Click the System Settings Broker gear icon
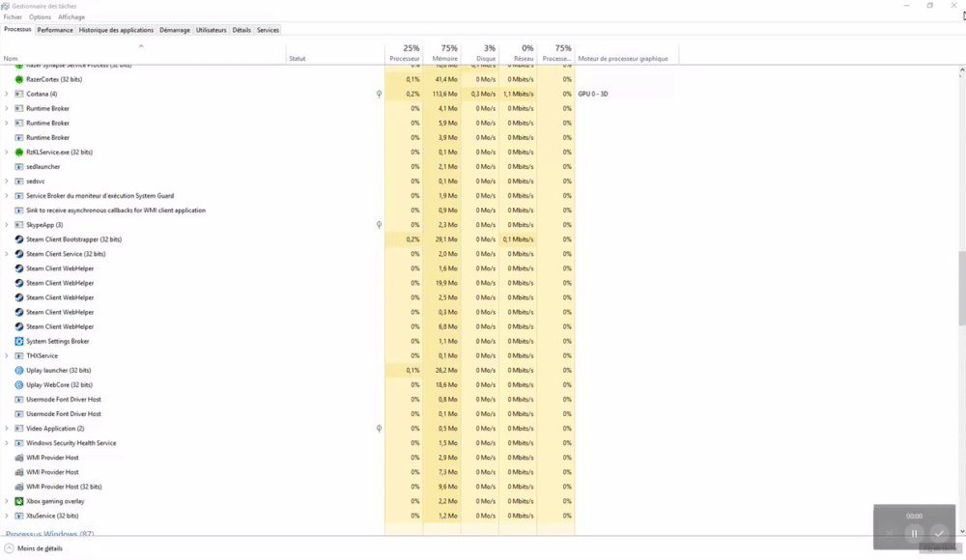This screenshot has width=966, height=560. (x=19, y=341)
